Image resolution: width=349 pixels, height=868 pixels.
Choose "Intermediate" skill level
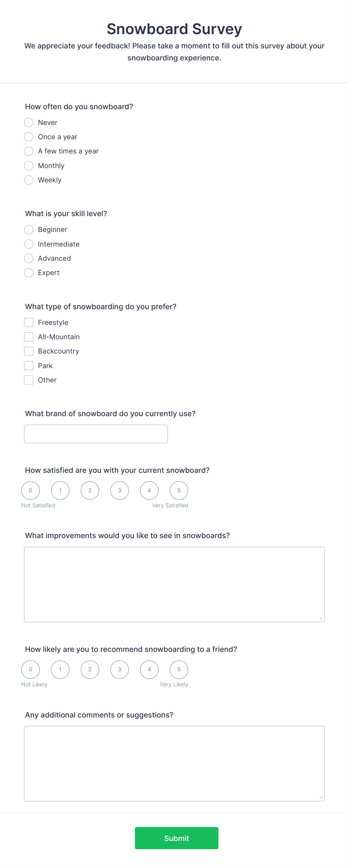[x=29, y=244]
